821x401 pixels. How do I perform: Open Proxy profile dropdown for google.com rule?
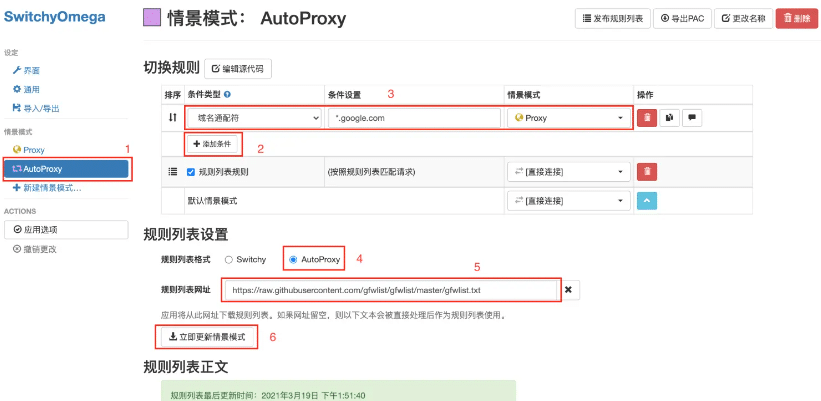(569, 118)
